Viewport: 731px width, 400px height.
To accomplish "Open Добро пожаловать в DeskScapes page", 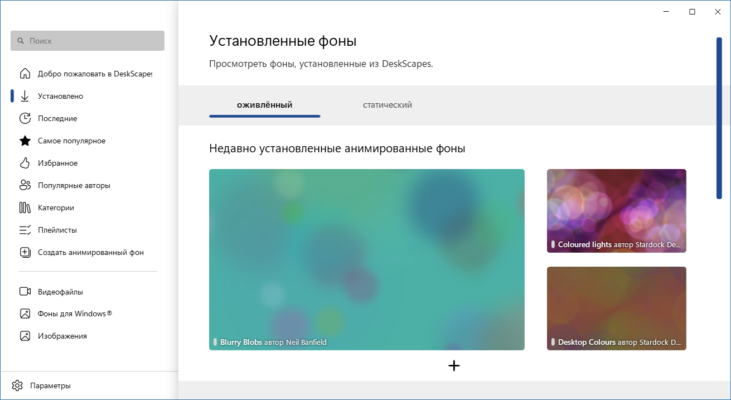I will (94, 74).
